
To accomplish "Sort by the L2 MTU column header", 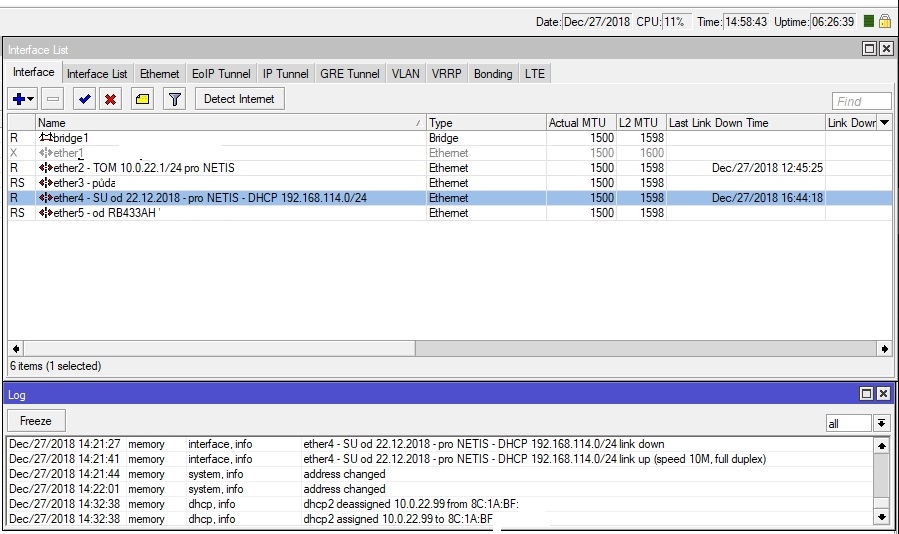I will click(x=640, y=122).
